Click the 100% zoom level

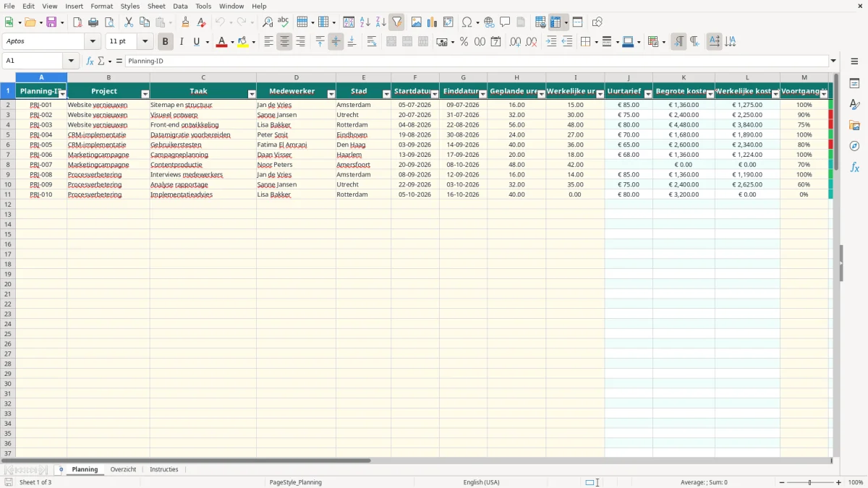click(856, 482)
